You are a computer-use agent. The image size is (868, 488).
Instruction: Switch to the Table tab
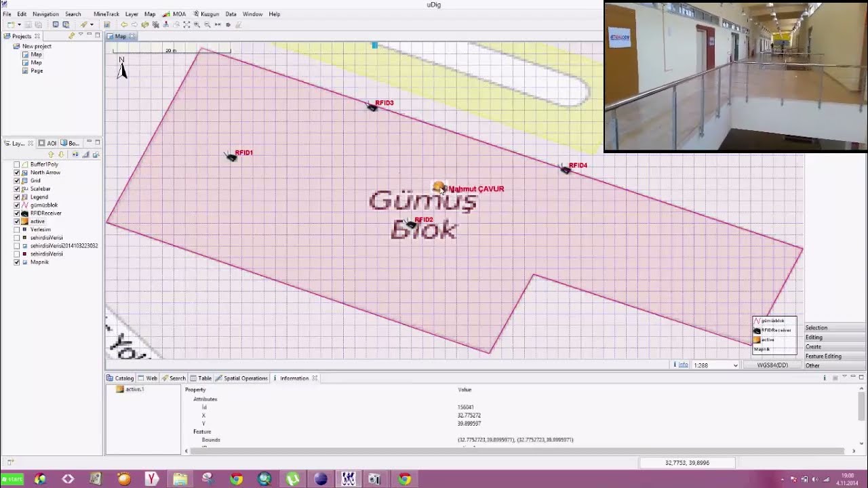tap(201, 378)
